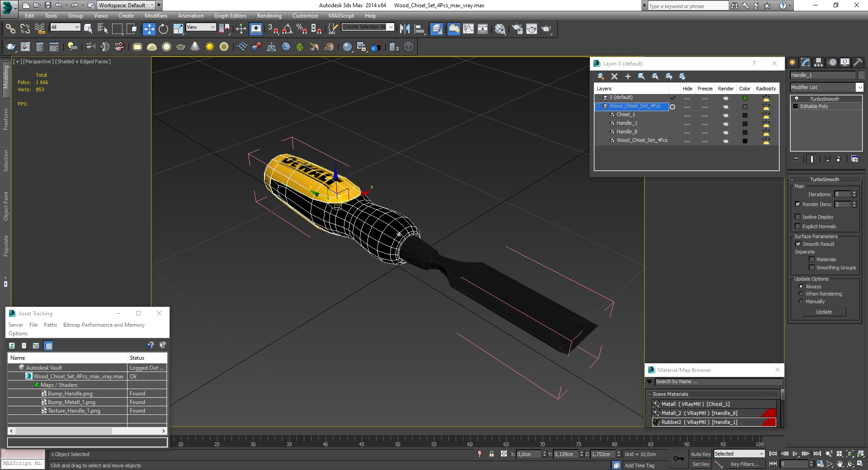Screen dimensions: 868x470
Task: Toggle Render Iters checkbox
Action: 798,204
